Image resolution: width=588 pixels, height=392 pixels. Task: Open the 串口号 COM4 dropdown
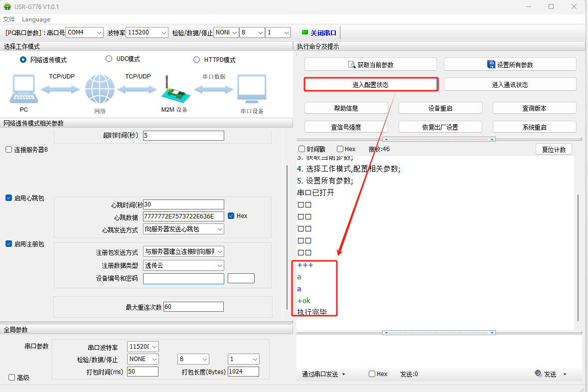tap(84, 32)
